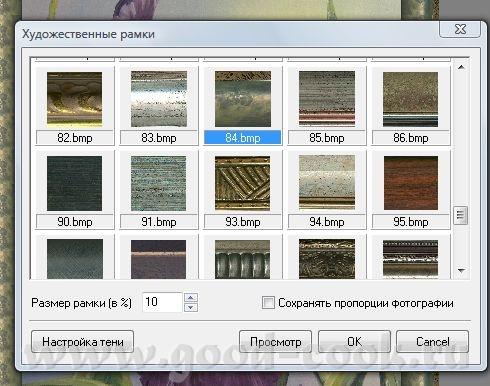Decrease frame size with down arrow
The width and height of the screenshot is (490, 386).
tap(191, 307)
